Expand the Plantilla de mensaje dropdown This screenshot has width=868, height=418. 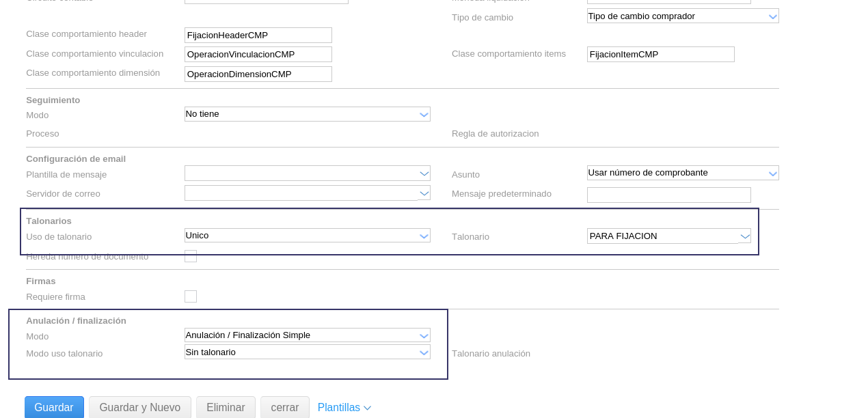pos(307,173)
